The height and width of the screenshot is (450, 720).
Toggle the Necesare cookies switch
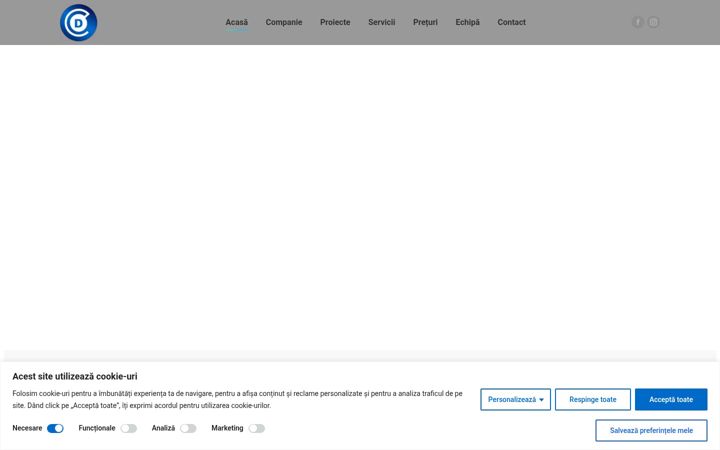point(55,428)
